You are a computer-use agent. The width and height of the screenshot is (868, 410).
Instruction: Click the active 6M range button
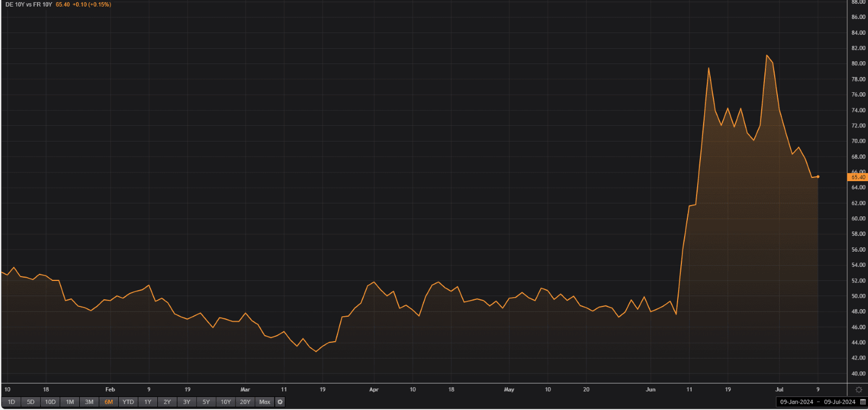[x=109, y=402]
